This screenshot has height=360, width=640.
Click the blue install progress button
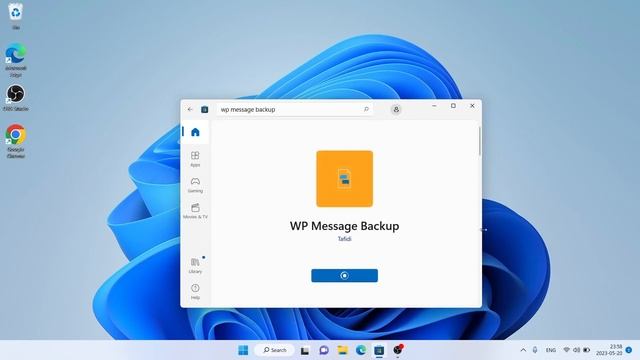click(x=344, y=276)
